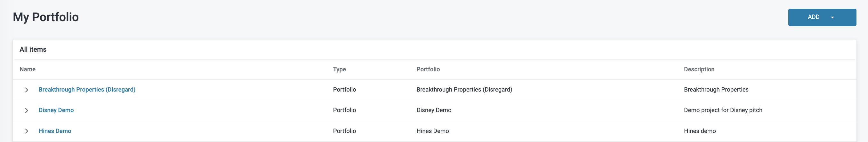Click the All items section title
Screen dimensions: 868x142
click(x=33, y=49)
